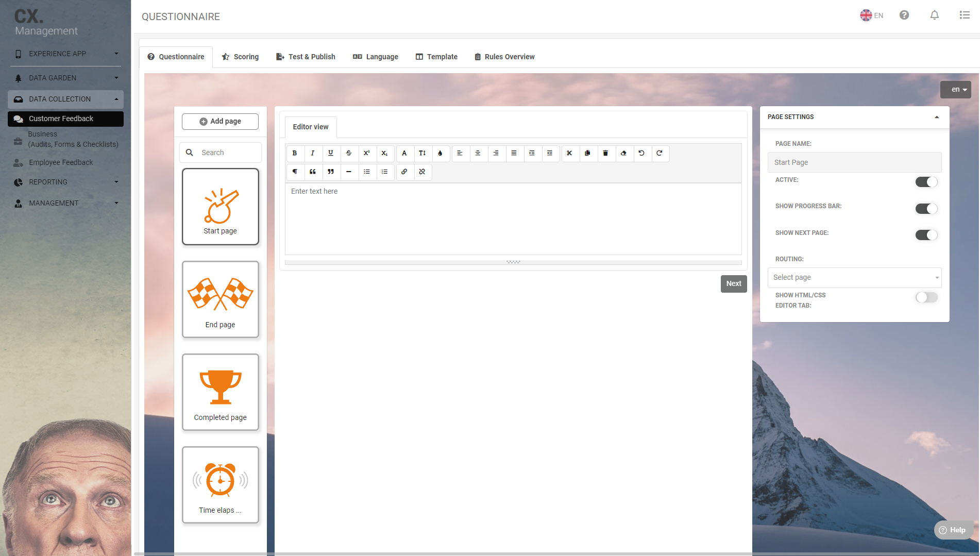Remove the link with the unlink icon

coord(423,172)
